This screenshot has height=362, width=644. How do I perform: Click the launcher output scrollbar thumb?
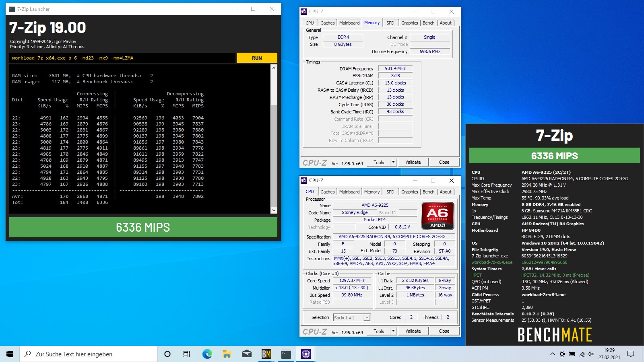point(274,155)
